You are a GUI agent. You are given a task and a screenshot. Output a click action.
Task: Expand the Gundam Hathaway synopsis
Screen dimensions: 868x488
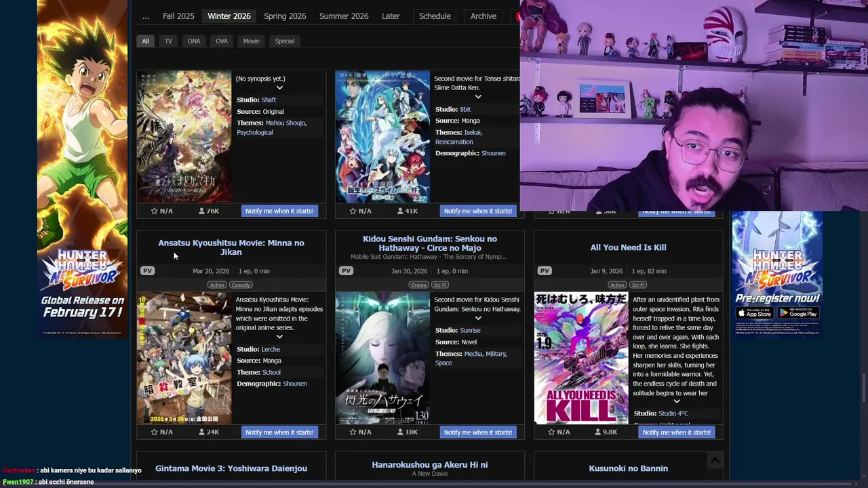tap(478, 318)
